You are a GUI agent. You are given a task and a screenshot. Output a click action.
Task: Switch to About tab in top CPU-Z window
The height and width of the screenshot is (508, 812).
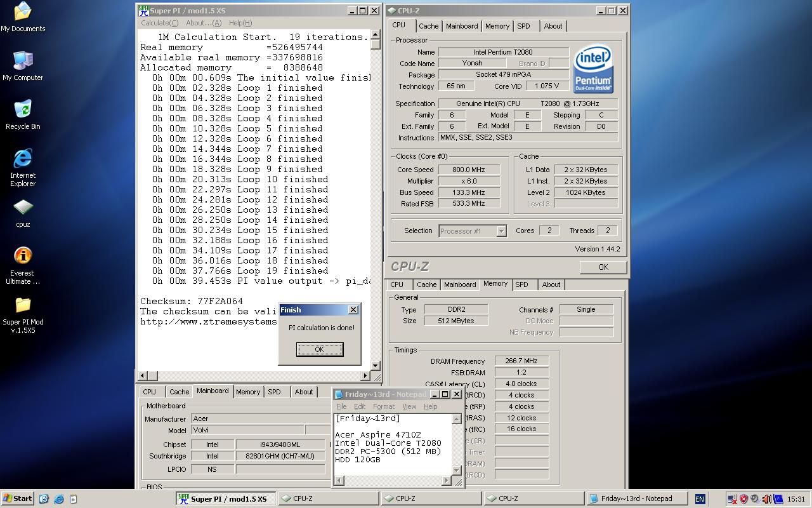(553, 26)
